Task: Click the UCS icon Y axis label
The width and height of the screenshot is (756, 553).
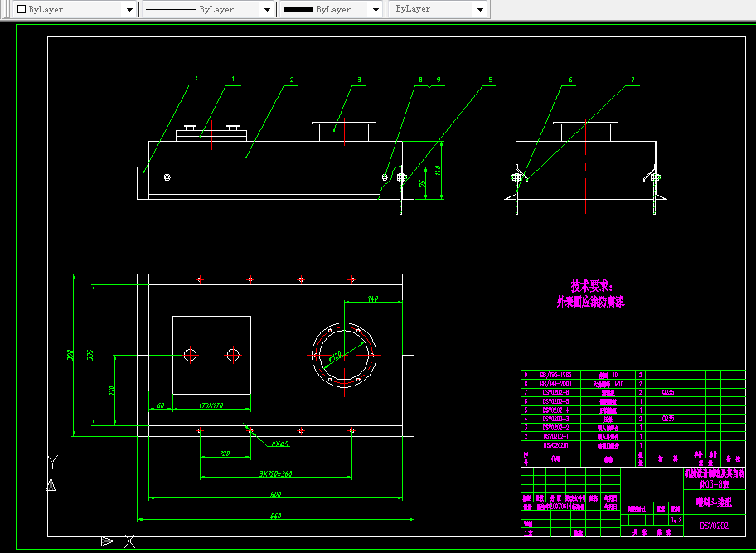Action: point(53,462)
